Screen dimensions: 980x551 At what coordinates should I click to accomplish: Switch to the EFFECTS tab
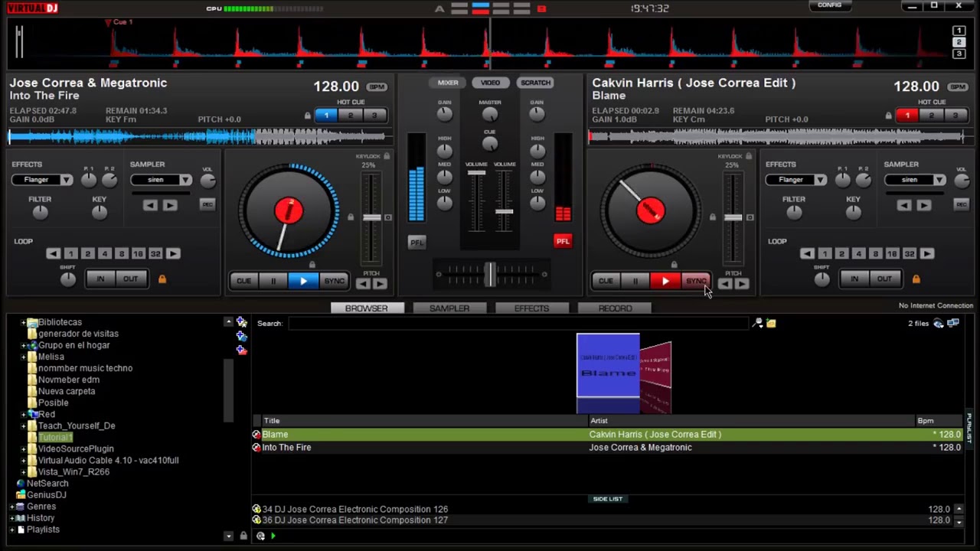pyautogui.click(x=531, y=308)
